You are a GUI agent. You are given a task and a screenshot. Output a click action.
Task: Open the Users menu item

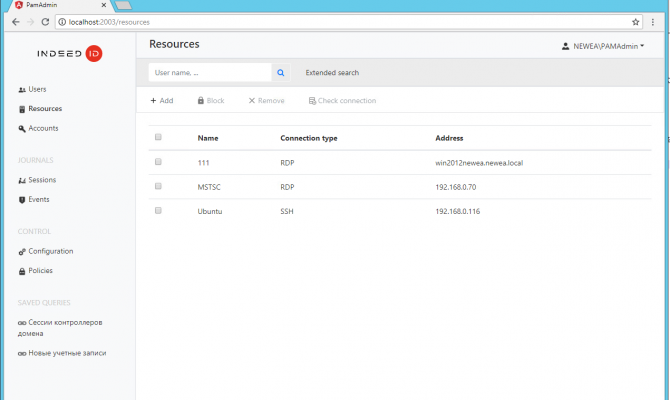pyautogui.click(x=37, y=89)
